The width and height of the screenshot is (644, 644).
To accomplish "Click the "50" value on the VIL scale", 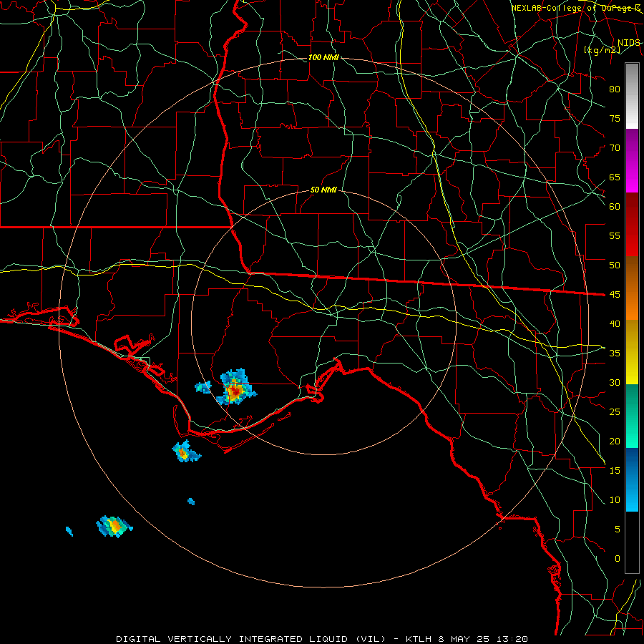I will pyautogui.click(x=615, y=265).
